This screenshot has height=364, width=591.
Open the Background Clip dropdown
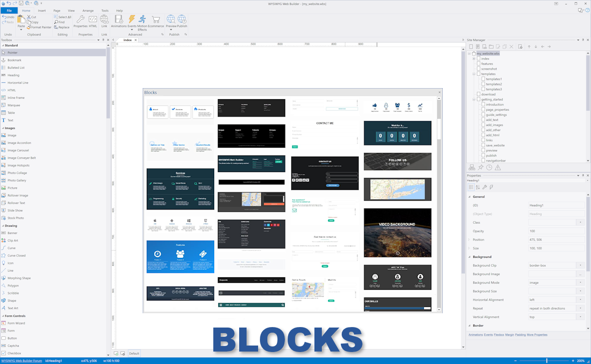coord(580,266)
